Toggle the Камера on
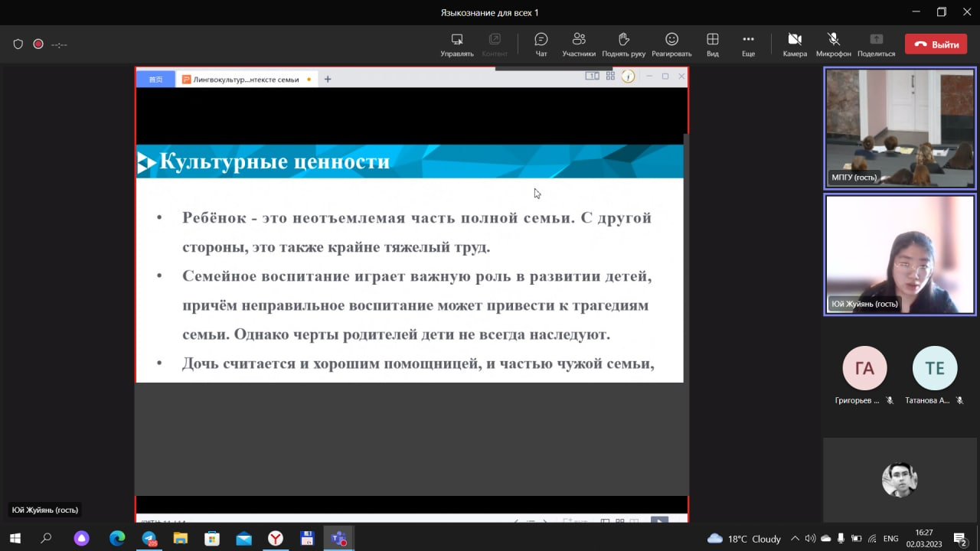The width and height of the screenshot is (980, 551). click(x=795, y=44)
